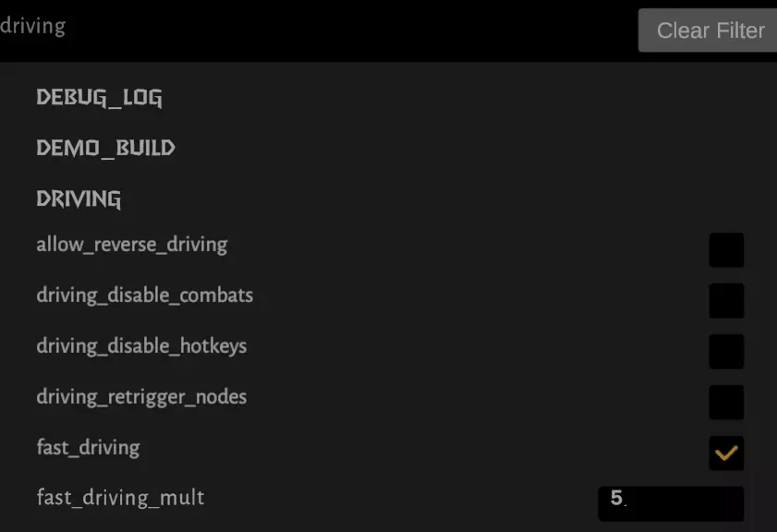Viewport: 777px width, 532px height.
Task: Collapse the DRIVING section header
Action: point(79,199)
